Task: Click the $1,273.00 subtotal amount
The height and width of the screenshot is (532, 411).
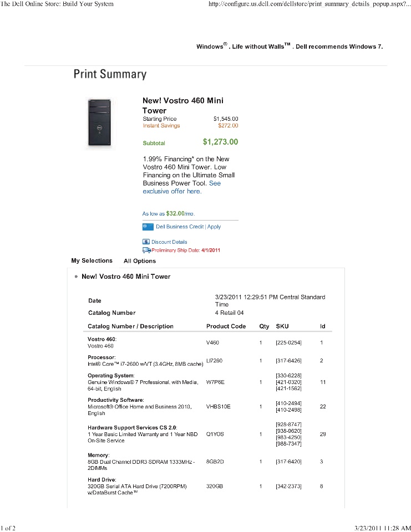Action: [220, 142]
